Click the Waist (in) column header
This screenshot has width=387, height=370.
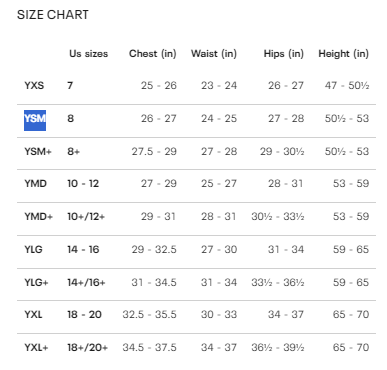(214, 54)
